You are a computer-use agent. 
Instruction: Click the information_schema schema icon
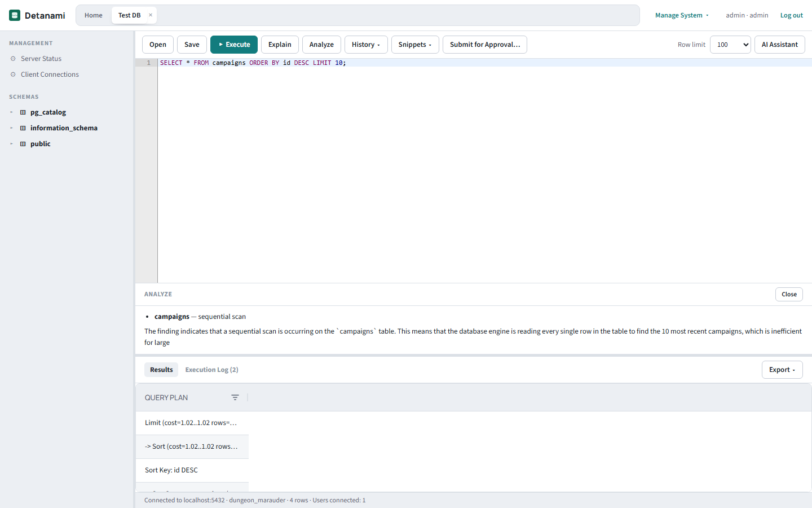pos(23,128)
